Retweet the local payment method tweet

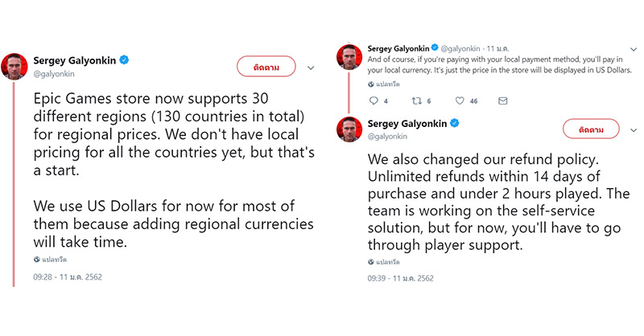(x=416, y=100)
